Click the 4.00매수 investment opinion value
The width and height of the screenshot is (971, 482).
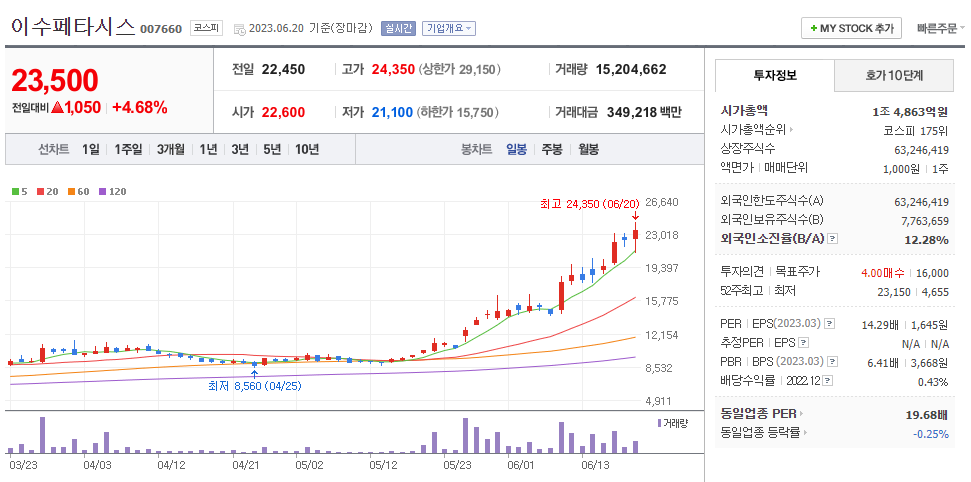(882, 273)
